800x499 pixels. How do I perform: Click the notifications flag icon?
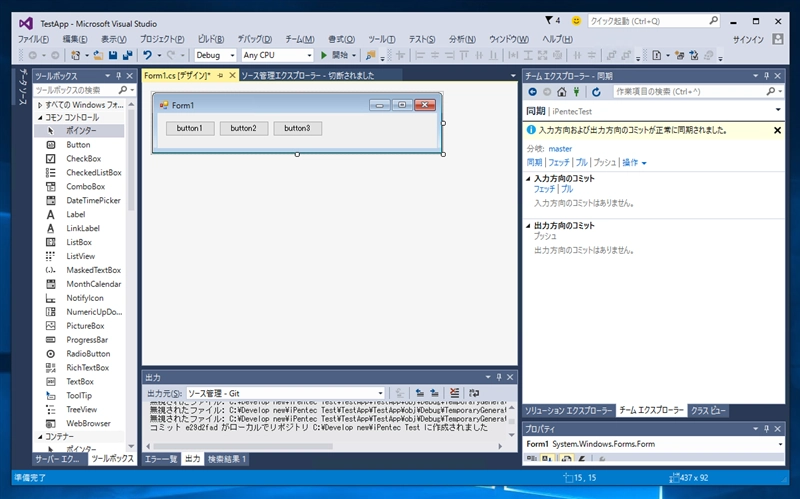coord(549,20)
